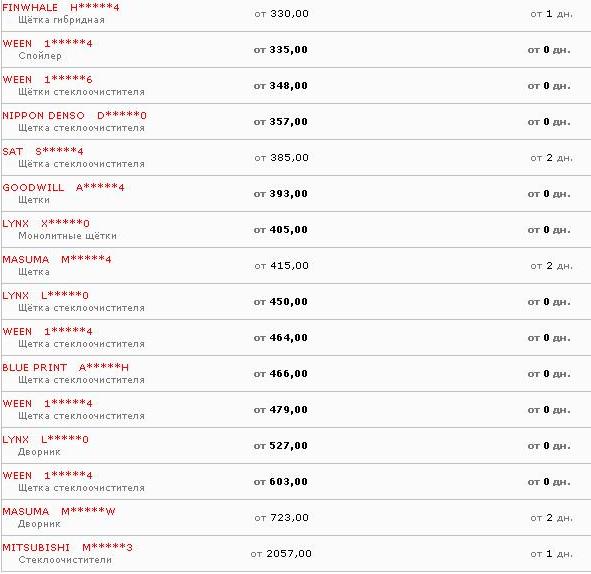This screenshot has height=574, width=591.
Task: Open NIPPON DENSO D*****0 listing
Action: point(74,116)
